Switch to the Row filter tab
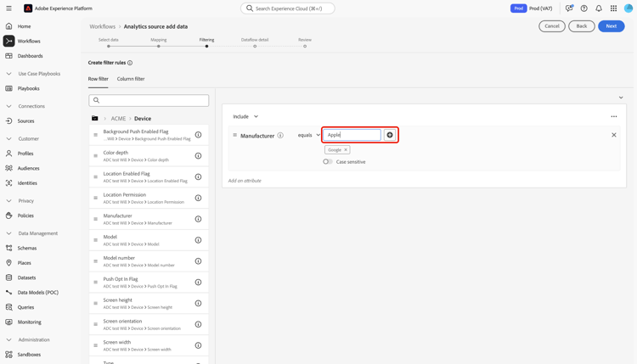Image resolution: width=637 pixels, height=364 pixels. tap(99, 79)
